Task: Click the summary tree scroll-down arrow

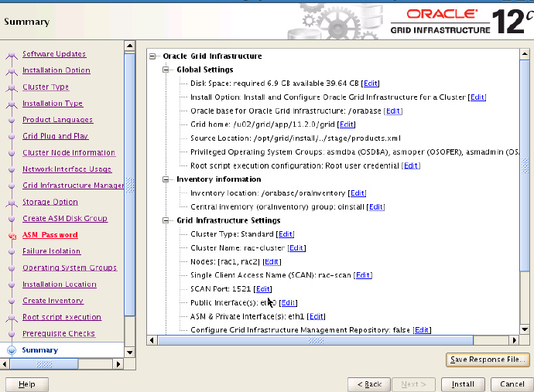Action: [525, 329]
